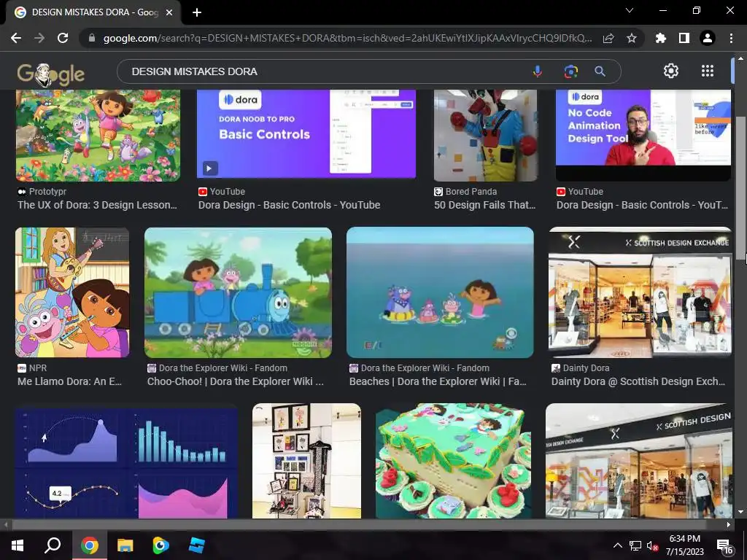Click the scroll right arrow on horizontal scrollbar
The width and height of the screenshot is (747, 560).
729,524
